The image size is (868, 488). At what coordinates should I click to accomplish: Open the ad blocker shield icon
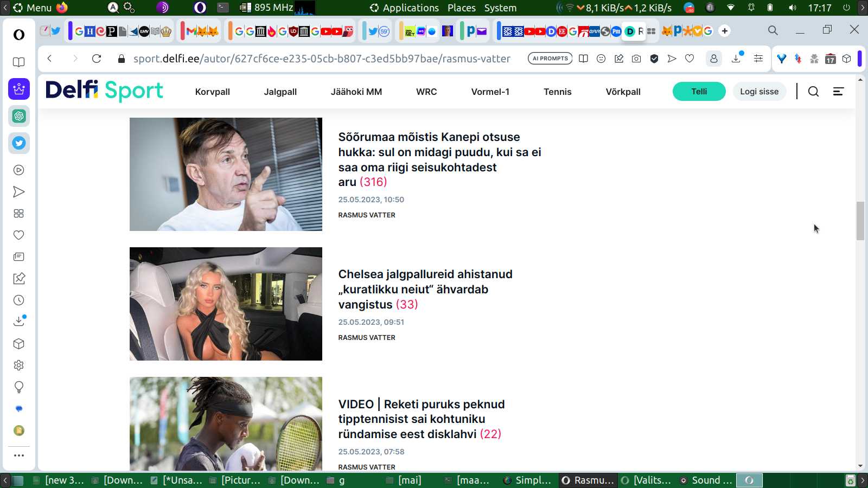654,59
